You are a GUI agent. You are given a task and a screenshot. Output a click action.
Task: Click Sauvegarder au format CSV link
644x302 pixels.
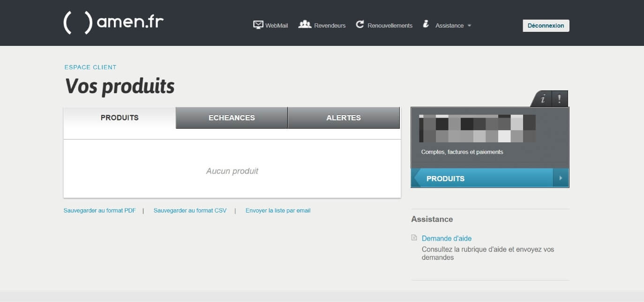pyautogui.click(x=190, y=211)
